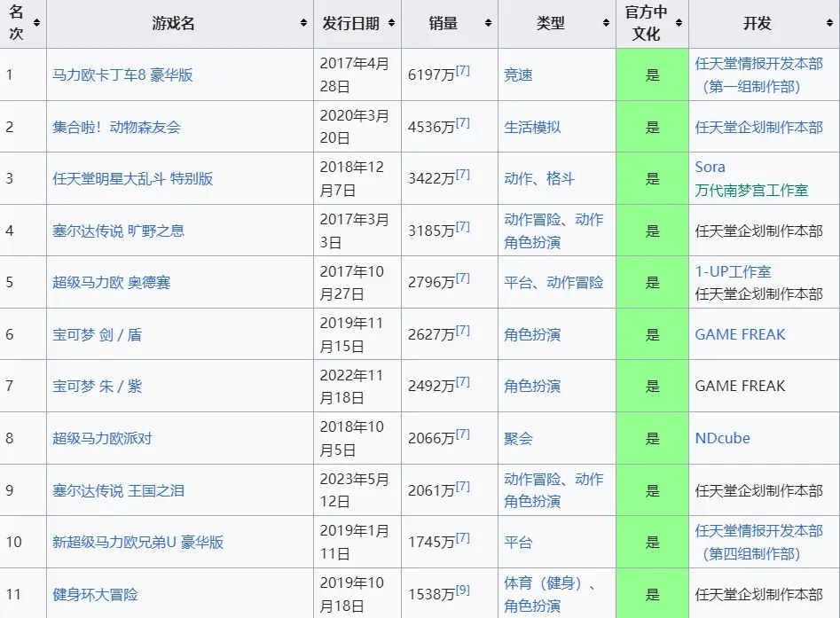Open citation [7] next to 6197万
Image resolution: width=840 pixels, height=618 pixels.
(463, 69)
